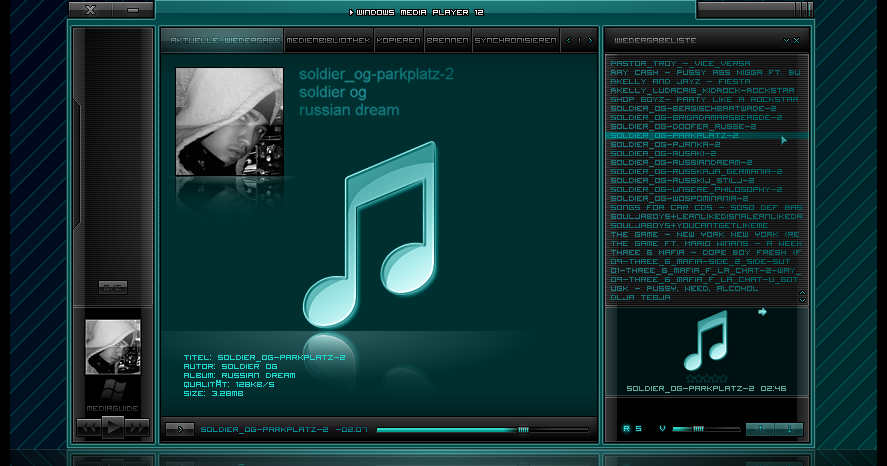Viewport: 887px width, 466px height.
Task: Select The Game - New York New York entry
Action: 707,235
